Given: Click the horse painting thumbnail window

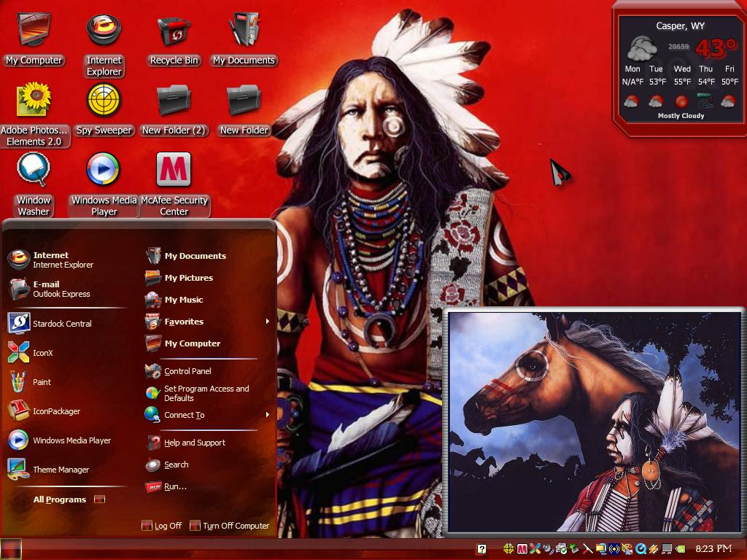Looking at the screenshot, I should [593, 422].
